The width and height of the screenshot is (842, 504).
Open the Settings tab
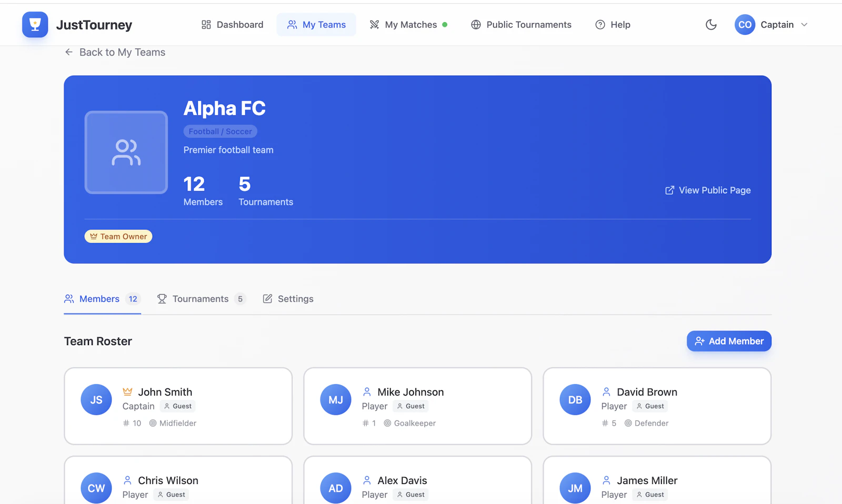click(288, 299)
